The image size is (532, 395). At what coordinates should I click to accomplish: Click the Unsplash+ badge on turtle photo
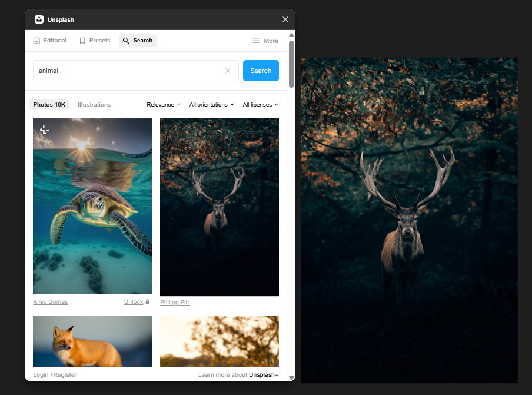point(45,130)
